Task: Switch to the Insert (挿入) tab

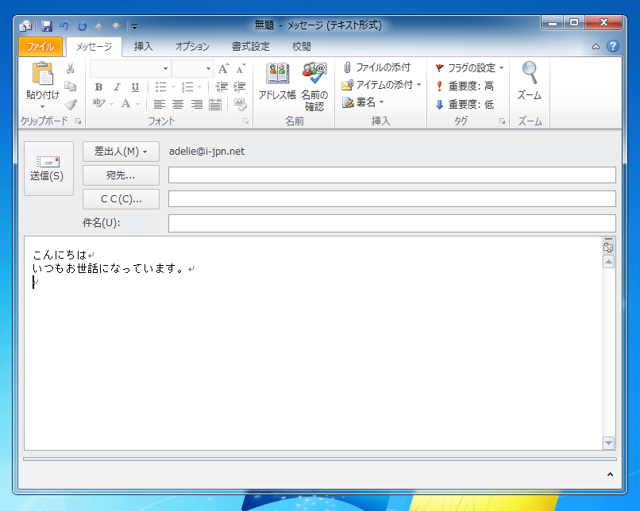Action: click(x=144, y=47)
